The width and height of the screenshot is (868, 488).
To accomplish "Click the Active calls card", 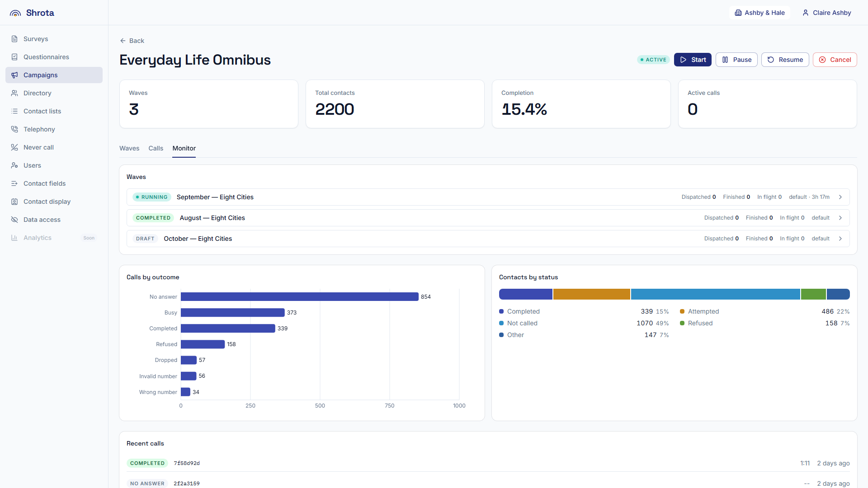I will click(x=767, y=104).
